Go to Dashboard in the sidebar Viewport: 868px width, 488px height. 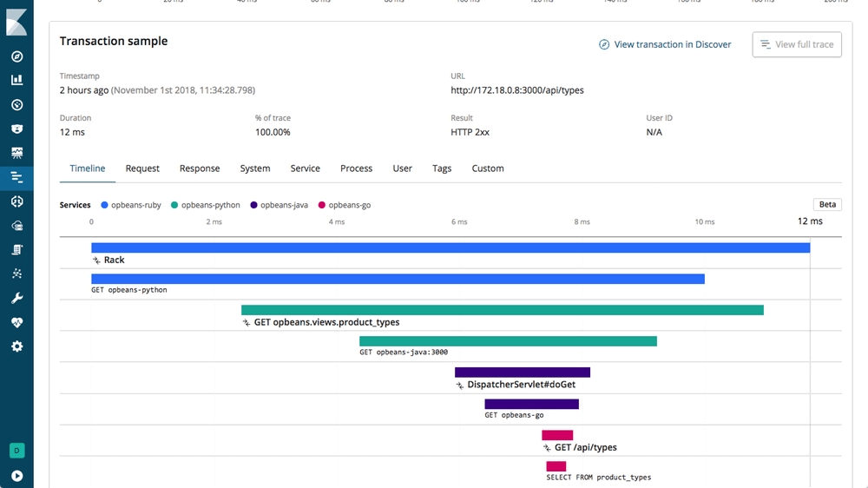[16, 104]
